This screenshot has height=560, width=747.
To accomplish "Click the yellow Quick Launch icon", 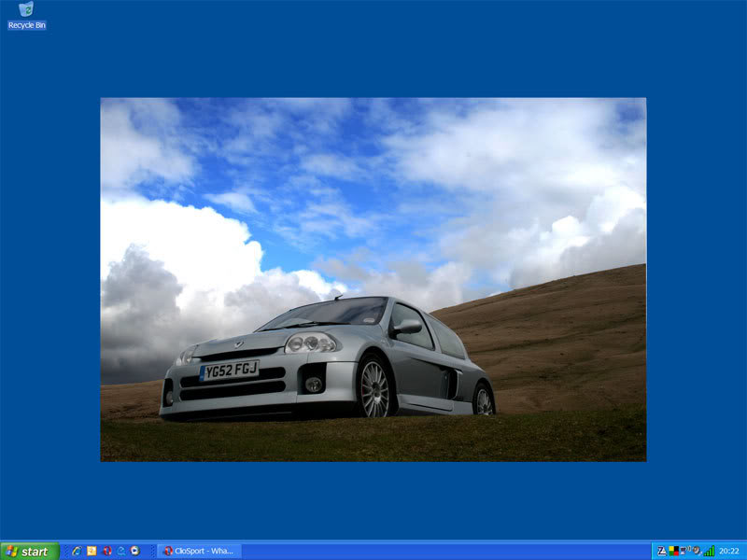I will pos(92,551).
